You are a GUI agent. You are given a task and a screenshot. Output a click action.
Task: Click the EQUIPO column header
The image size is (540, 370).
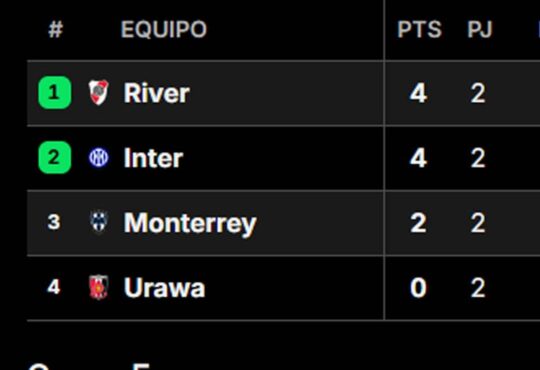tap(164, 29)
